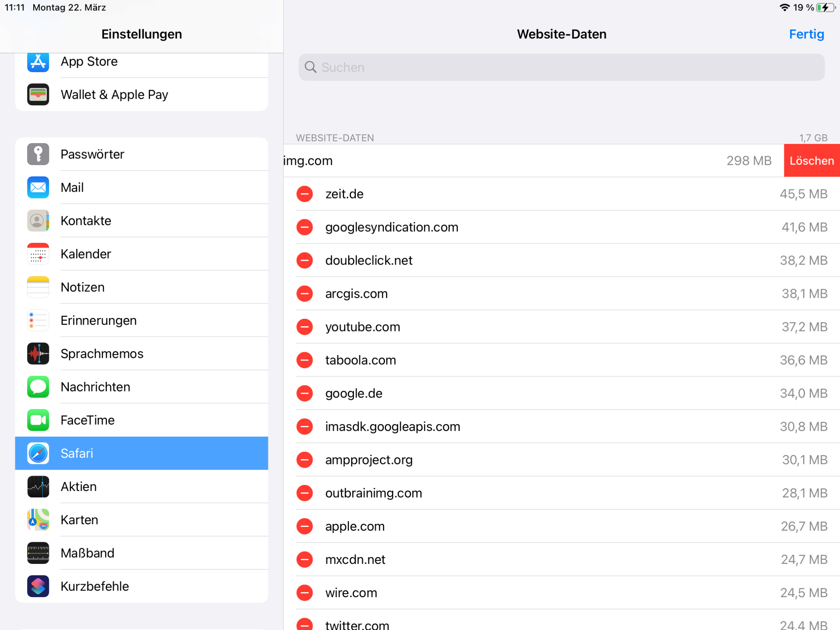The width and height of the screenshot is (840, 630).
Task: Click delete icon next to zeit.de
Action: [x=305, y=193]
